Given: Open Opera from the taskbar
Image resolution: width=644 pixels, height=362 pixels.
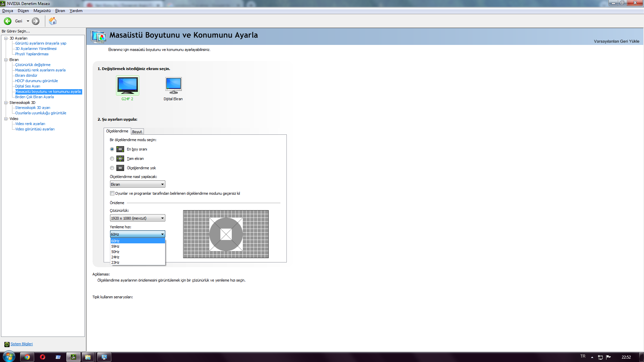Looking at the screenshot, I should [x=43, y=357].
